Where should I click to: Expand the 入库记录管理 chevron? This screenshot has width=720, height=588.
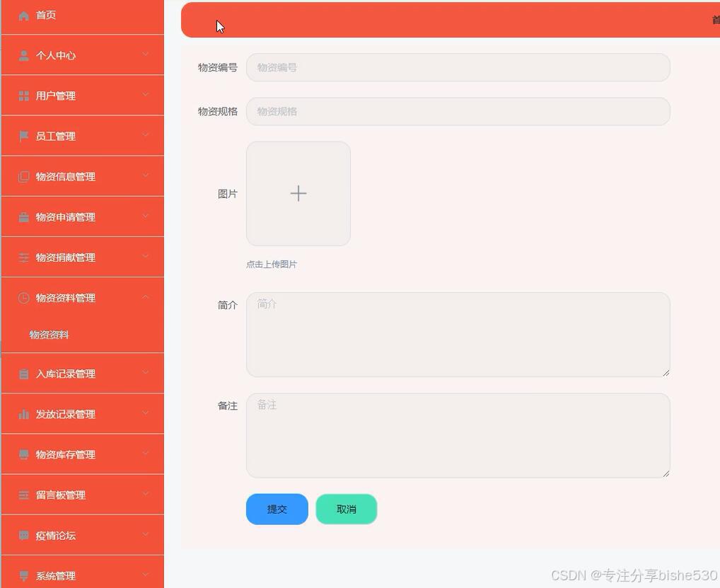146,373
